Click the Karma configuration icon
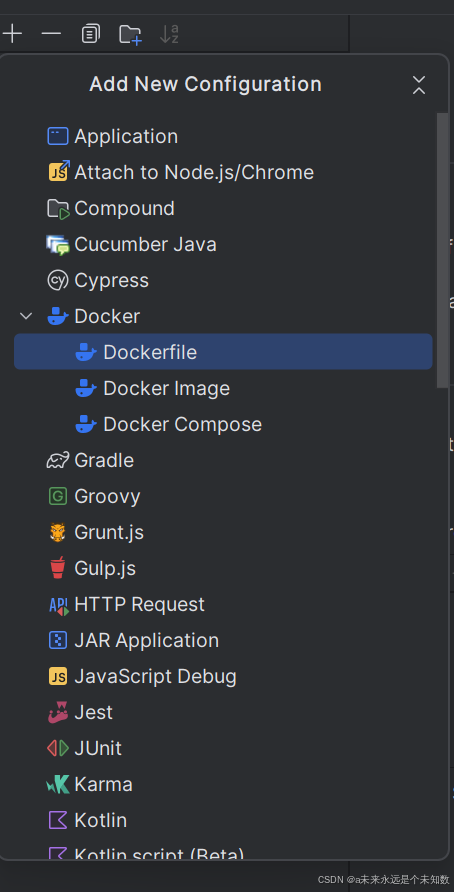The height and width of the screenshot is (892, 454). [x=58, y=784]
